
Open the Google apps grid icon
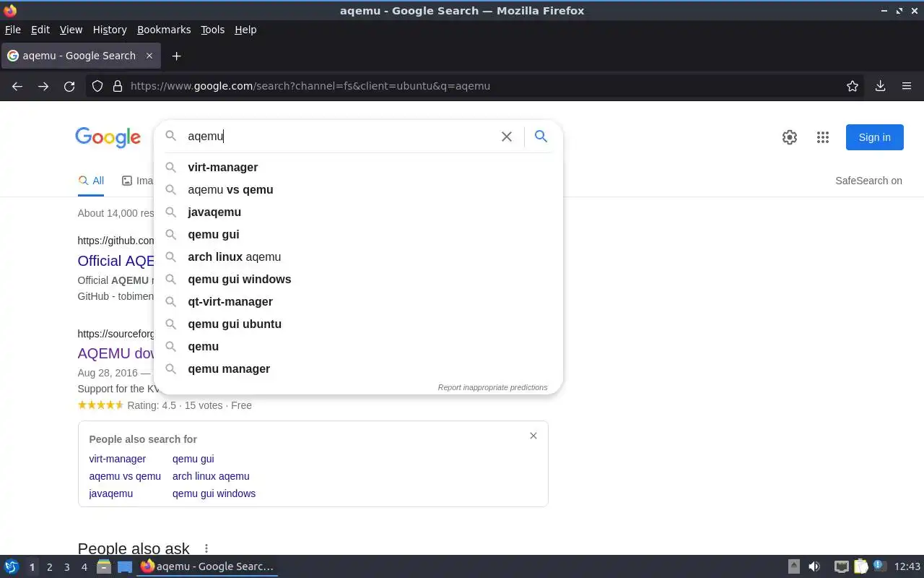[x=823, y=137]
